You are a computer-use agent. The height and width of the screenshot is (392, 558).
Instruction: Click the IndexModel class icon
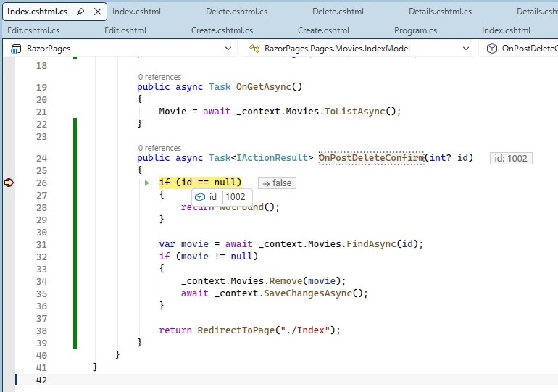click(x=254, y=49)
